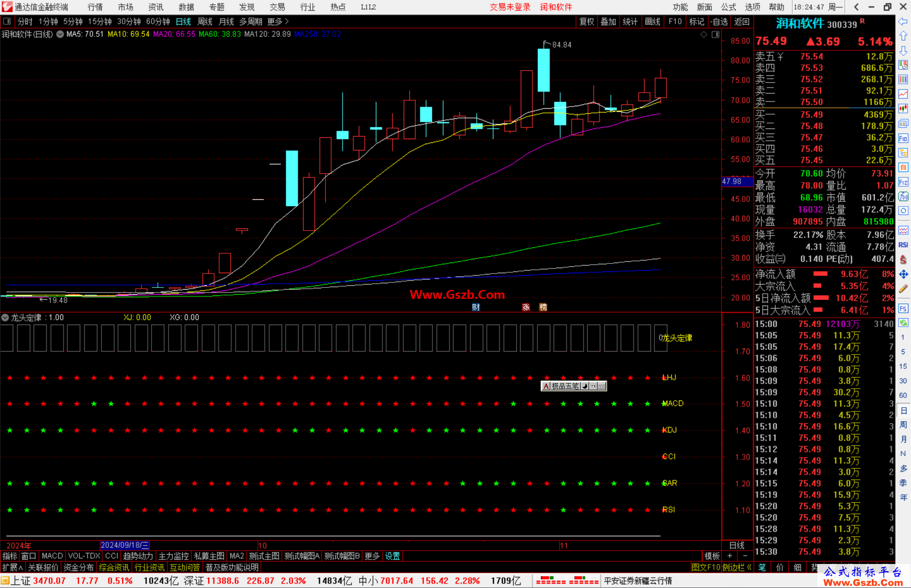The image size is (911, 588).
Task: Click the 设置 settings tab in the indicator row
Action: click(392, 556)
